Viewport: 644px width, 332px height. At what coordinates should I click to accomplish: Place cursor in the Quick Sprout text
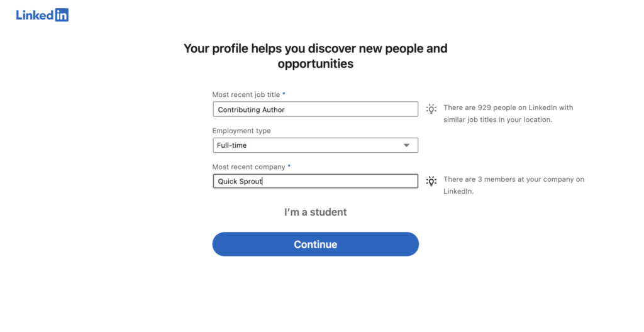pyautogui.click(x=240, y=181)
